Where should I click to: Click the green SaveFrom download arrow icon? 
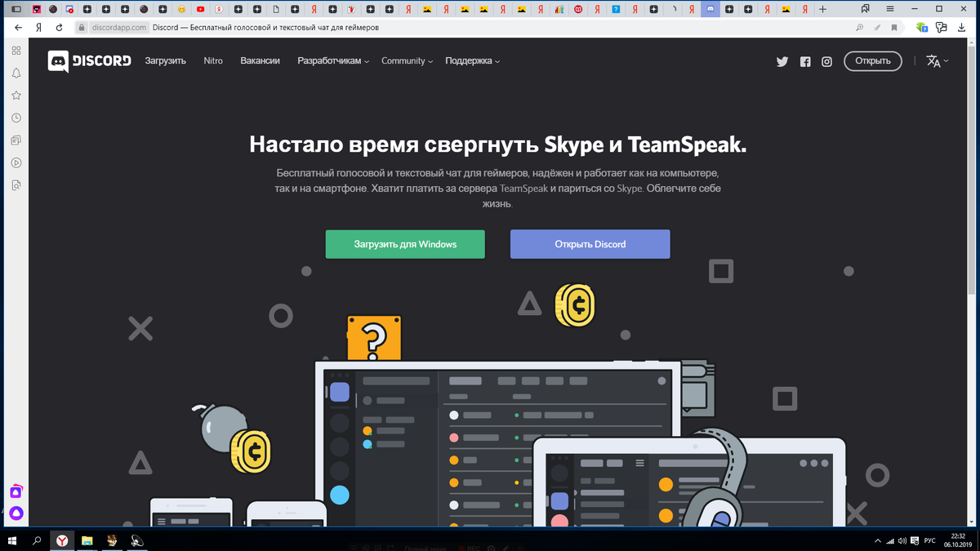point(923,26)
